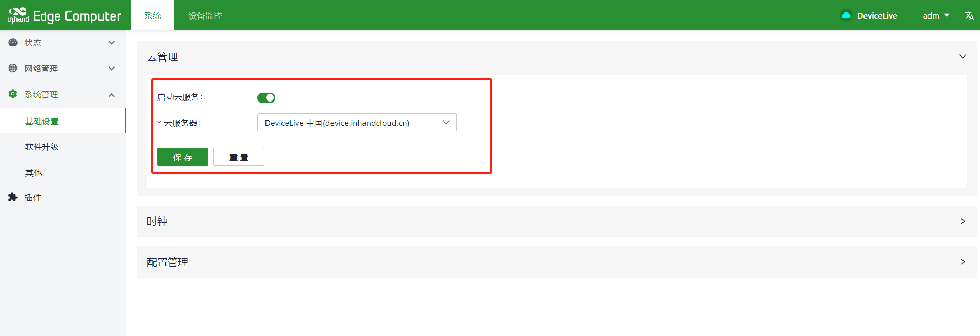Select 其他 in sidebar
980x336 pixels.
[x=63, y=173]
